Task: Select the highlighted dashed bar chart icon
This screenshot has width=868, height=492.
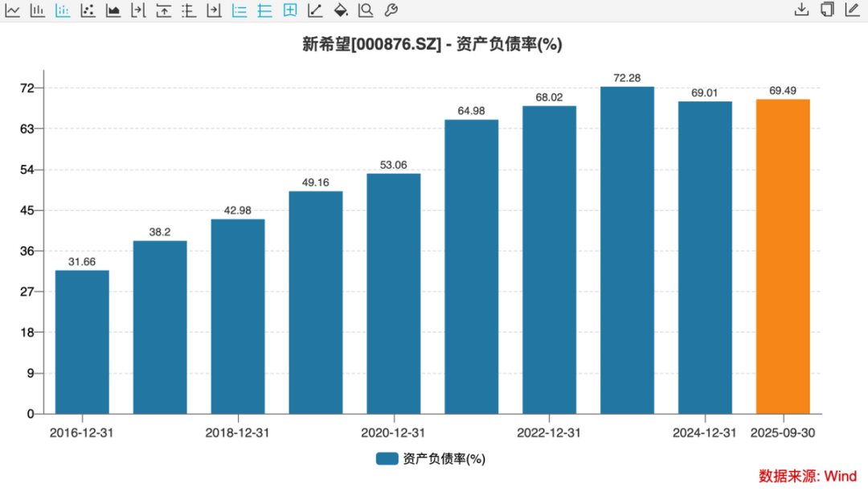Action: 63,10
